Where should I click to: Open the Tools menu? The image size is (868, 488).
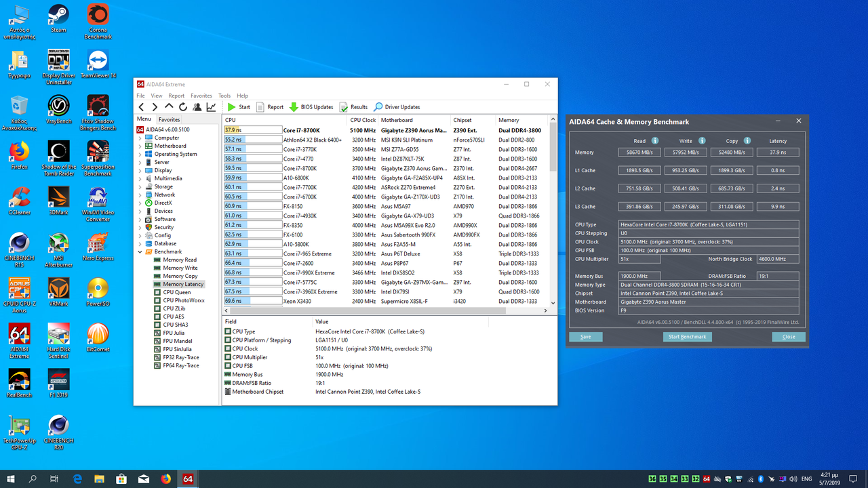pos(224,96)
